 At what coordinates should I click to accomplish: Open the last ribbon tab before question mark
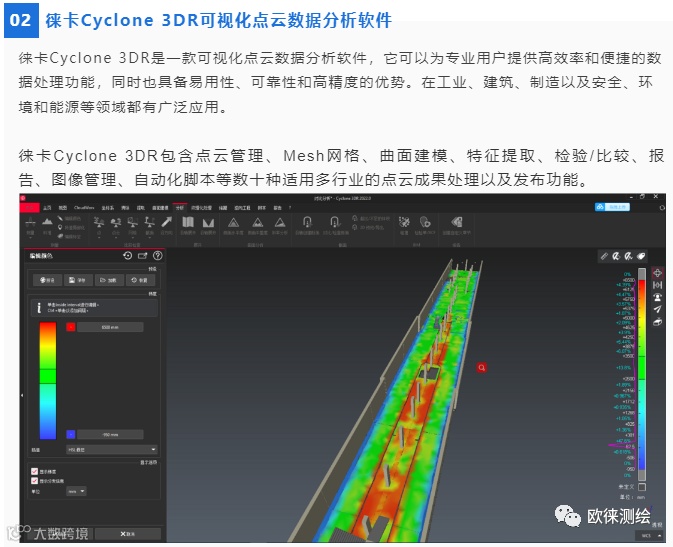click(x=277, y=207)
